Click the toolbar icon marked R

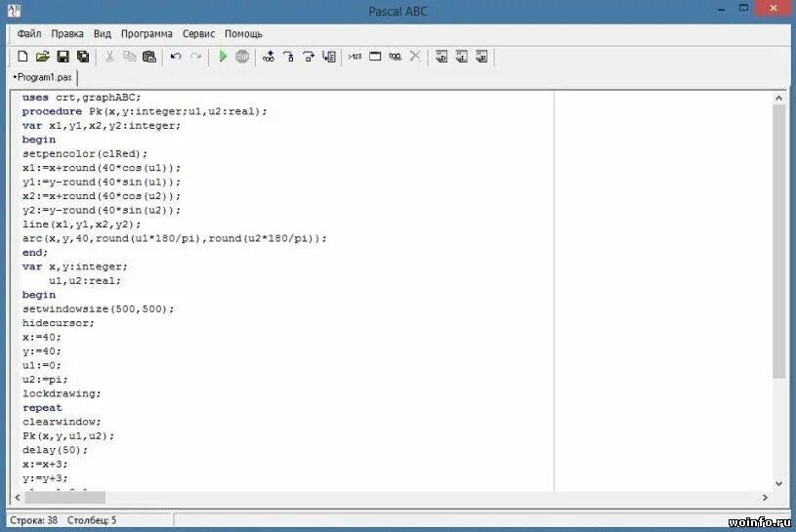(482, 57)
